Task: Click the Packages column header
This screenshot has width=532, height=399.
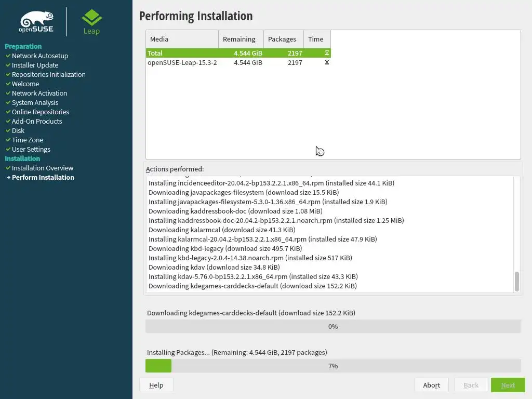Action: (284, 39)
